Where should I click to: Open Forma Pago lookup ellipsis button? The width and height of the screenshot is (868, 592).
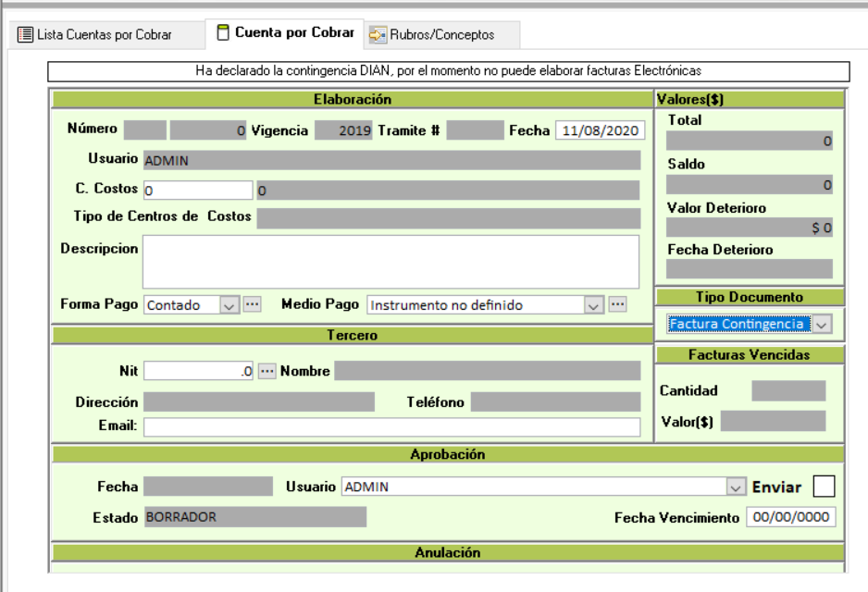click(x=253, y=304)
